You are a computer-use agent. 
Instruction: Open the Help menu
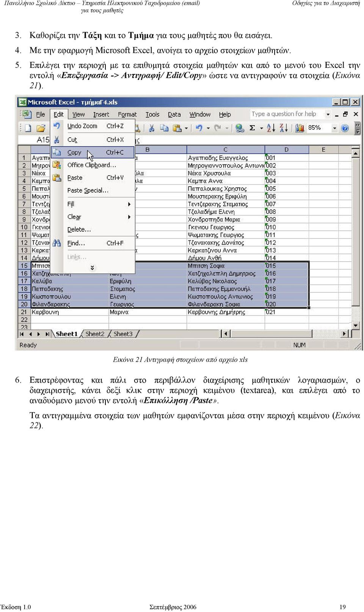225,114
